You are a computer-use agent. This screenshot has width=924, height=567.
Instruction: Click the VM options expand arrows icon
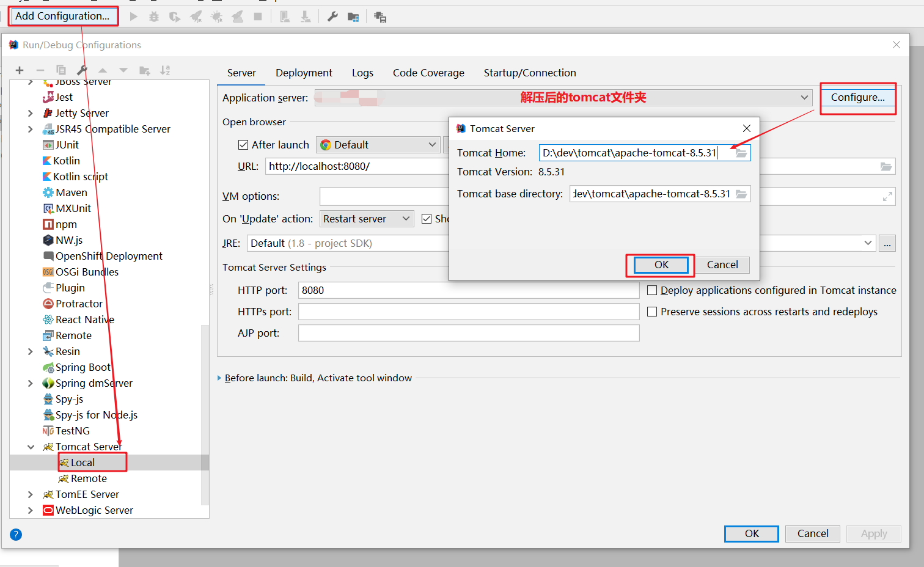pyautogui.click(x=887, y=196)
